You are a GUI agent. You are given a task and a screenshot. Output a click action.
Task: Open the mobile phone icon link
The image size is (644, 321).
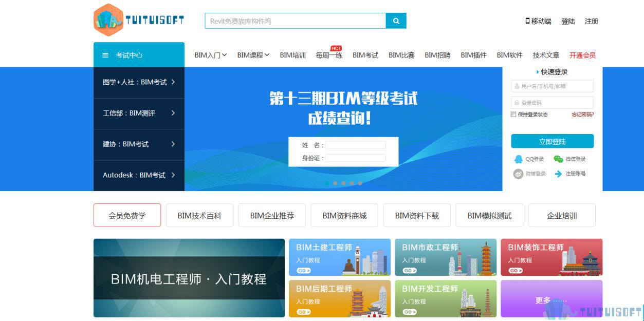pyautogui.click(x=527, y=21)
